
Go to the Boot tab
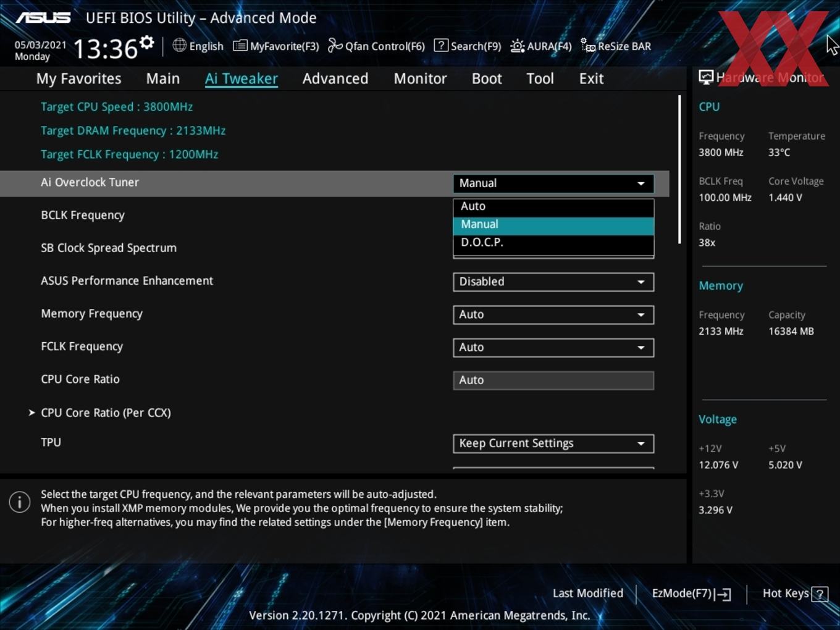pos(487,78)
